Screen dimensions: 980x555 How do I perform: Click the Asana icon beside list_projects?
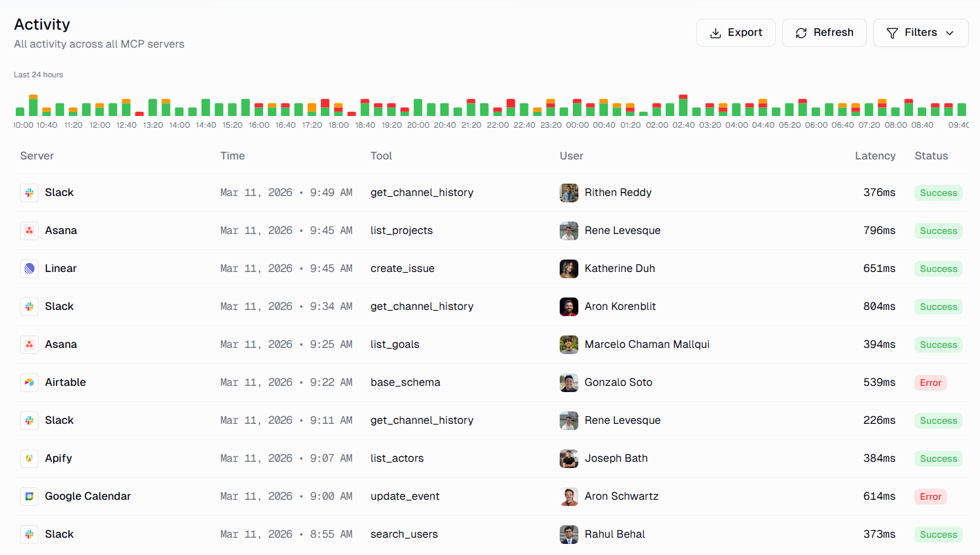29,230
